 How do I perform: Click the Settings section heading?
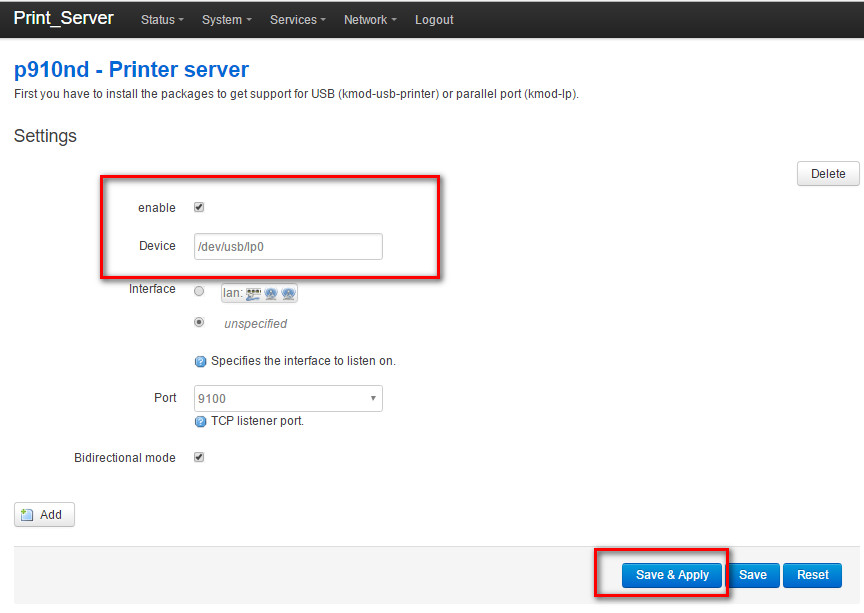(45, 136)
